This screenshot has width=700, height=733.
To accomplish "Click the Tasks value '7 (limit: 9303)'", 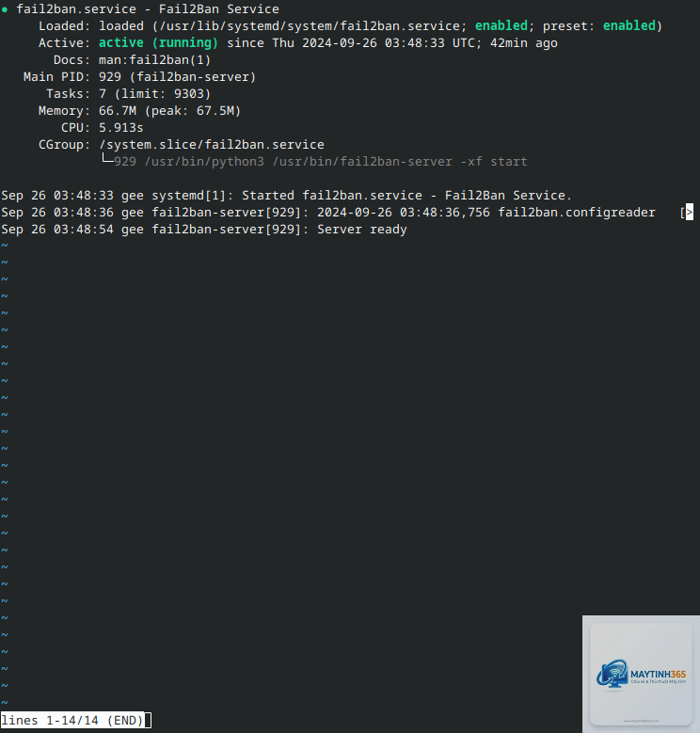I will pyautogui.click(x=154, y=94).
